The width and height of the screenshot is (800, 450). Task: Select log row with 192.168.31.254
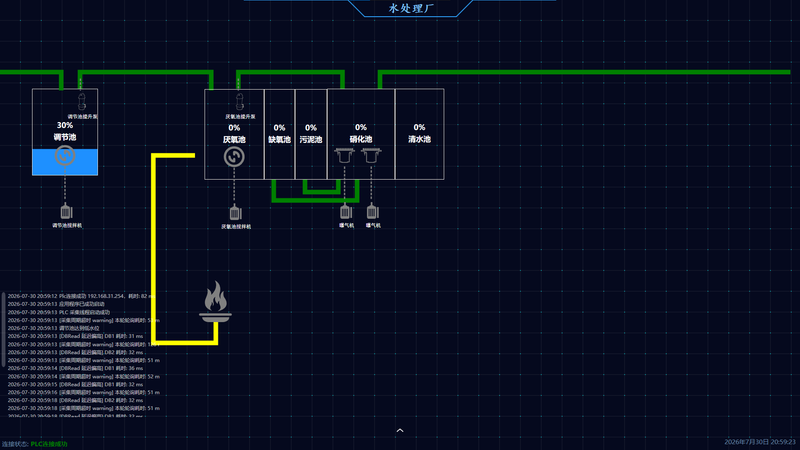pos(81,296)
